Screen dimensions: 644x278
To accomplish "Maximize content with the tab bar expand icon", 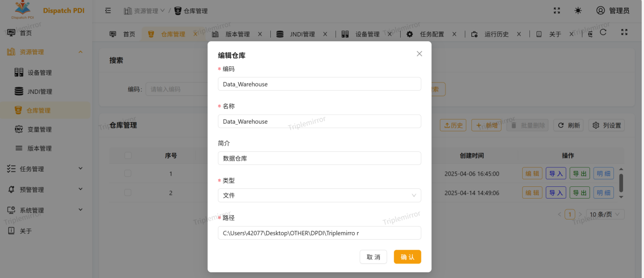I will point(624,32).
